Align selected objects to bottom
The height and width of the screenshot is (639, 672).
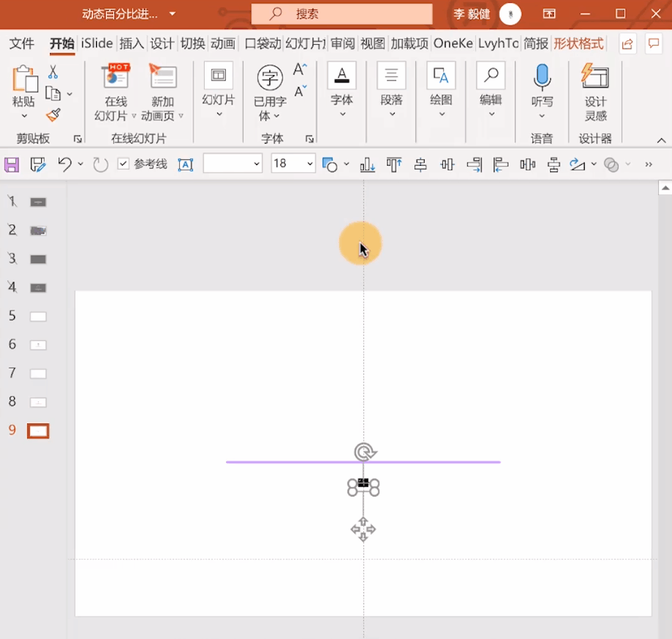click(x=368, y=164)
